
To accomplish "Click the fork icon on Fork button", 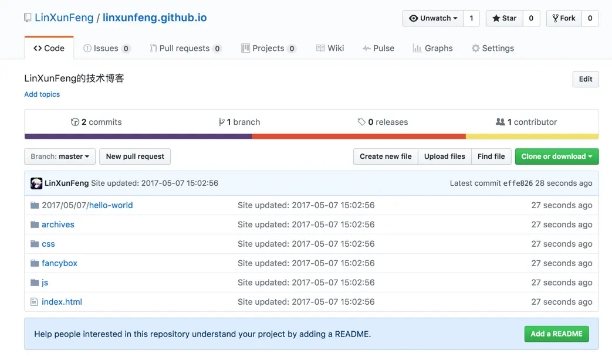I will (x=556, y=18).
